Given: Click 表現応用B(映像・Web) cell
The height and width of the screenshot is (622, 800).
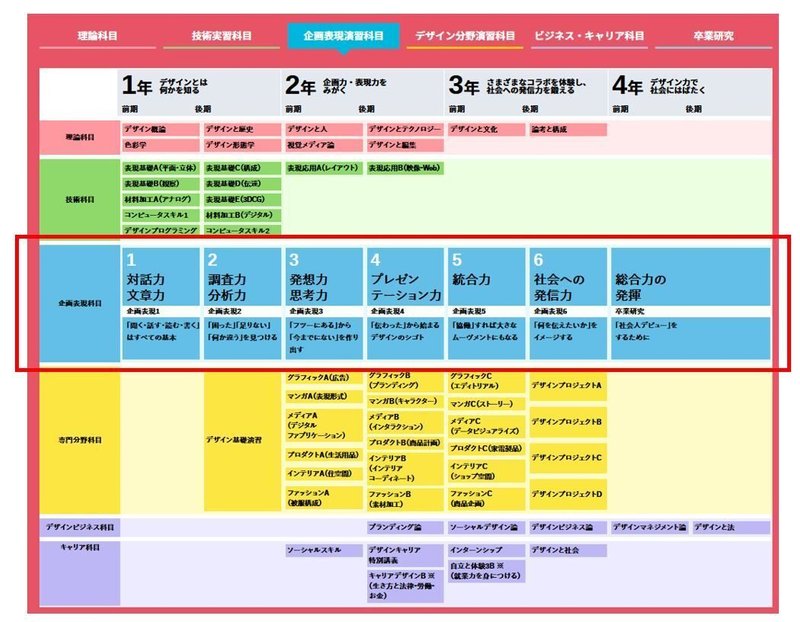Looking at the screenshot, I should coord(405,168).
